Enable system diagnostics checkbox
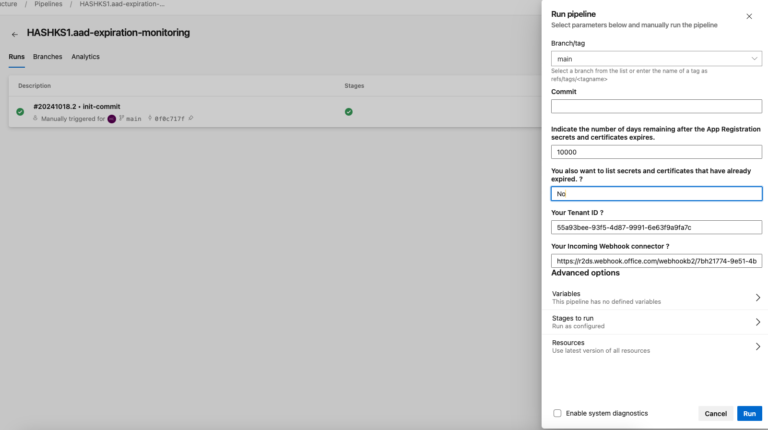 coord(558,413)
